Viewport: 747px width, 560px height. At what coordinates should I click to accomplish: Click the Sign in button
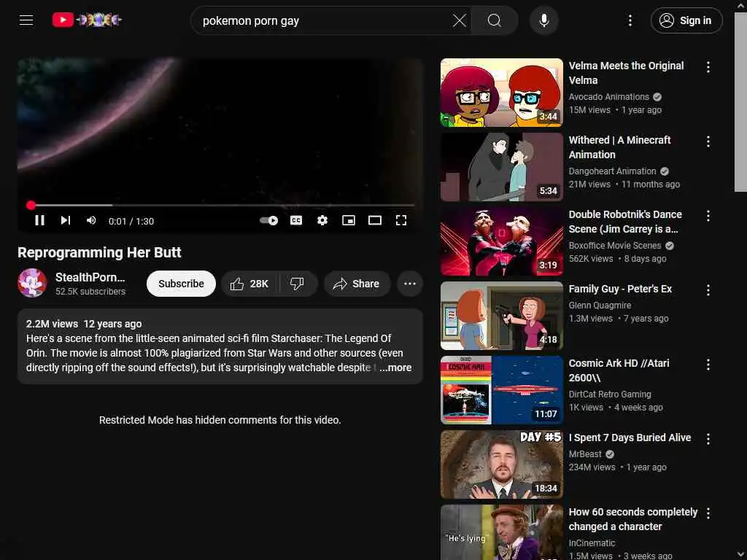pos(686,20)
